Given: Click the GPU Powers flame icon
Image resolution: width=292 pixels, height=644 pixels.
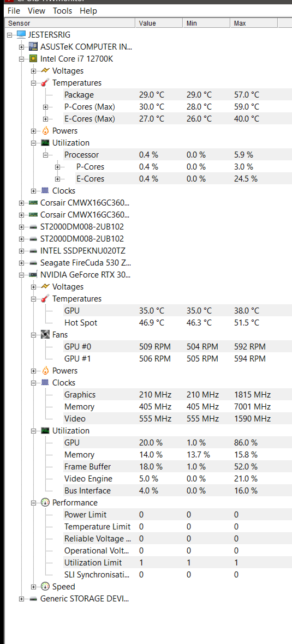Looking at the screenshot, I should pyautogui.click(x=45, y=371).
